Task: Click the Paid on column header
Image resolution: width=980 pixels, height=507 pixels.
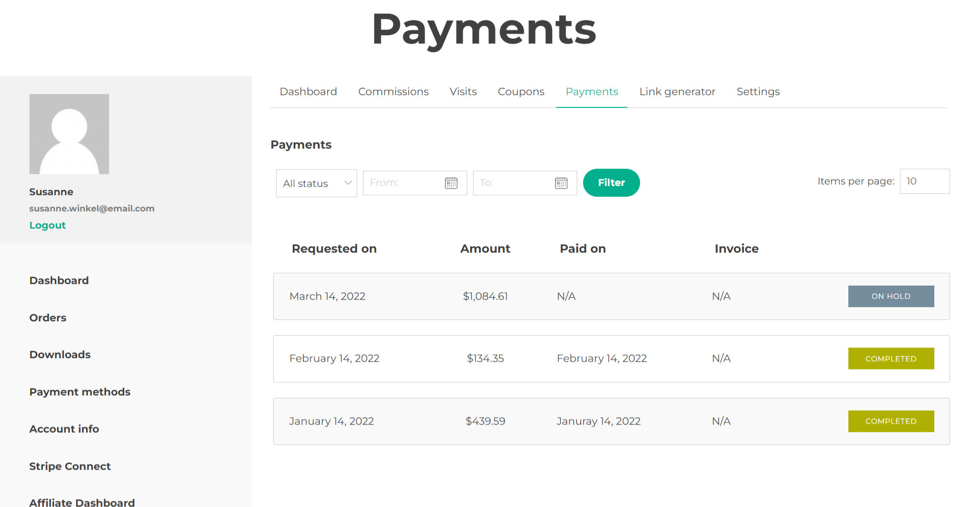Action: (583, 249)
